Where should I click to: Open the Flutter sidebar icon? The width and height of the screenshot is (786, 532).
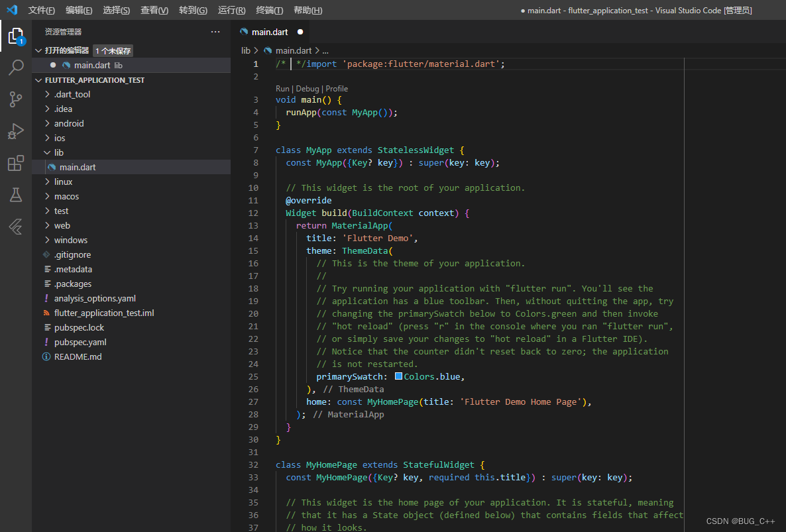click(x=15, y=227)
